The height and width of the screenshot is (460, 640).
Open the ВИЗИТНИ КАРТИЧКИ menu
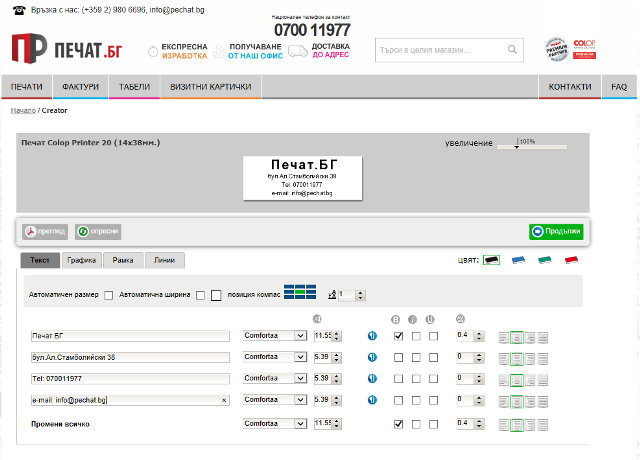211,87
